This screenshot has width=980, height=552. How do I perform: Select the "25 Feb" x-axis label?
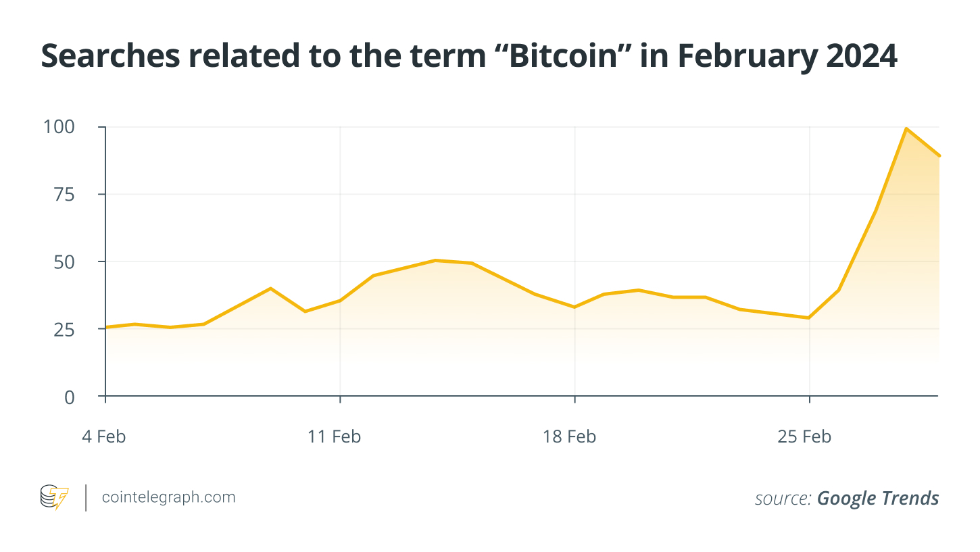tap(804, 436)
